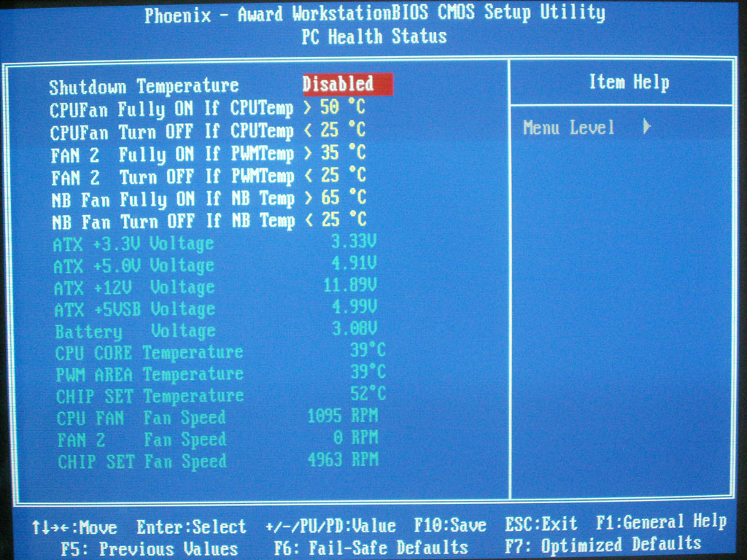Click the Item Help panel header

click(x=628, y=82)
